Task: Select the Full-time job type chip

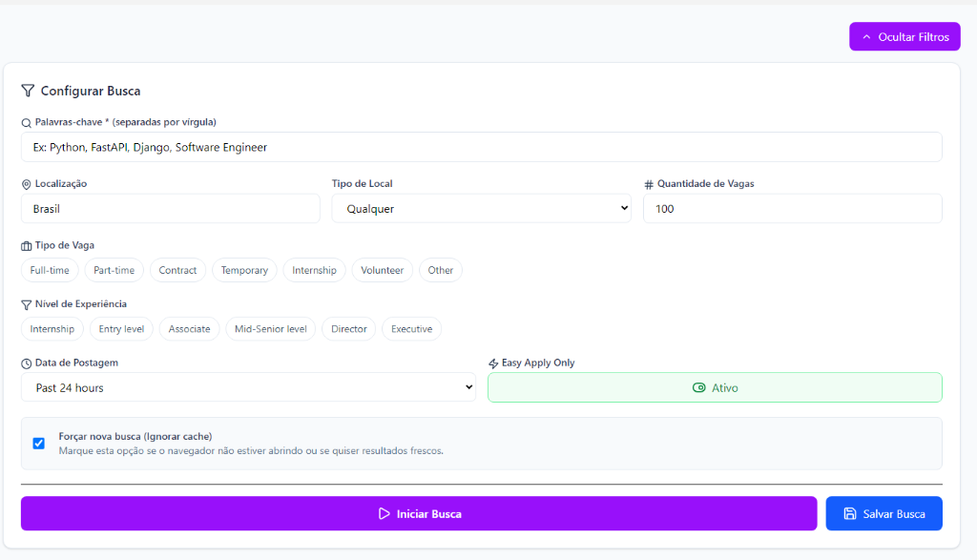Action: [x=50, y=270]
